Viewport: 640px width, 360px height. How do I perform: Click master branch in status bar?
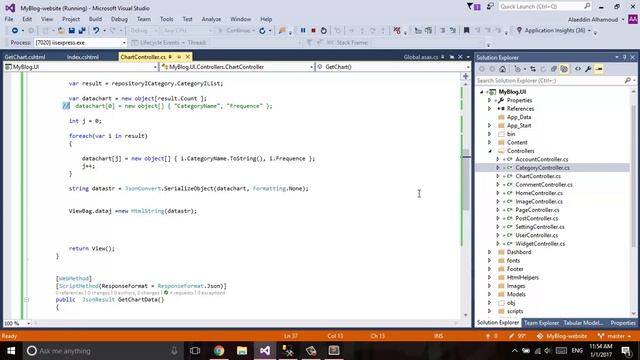[x=614, y=336]
